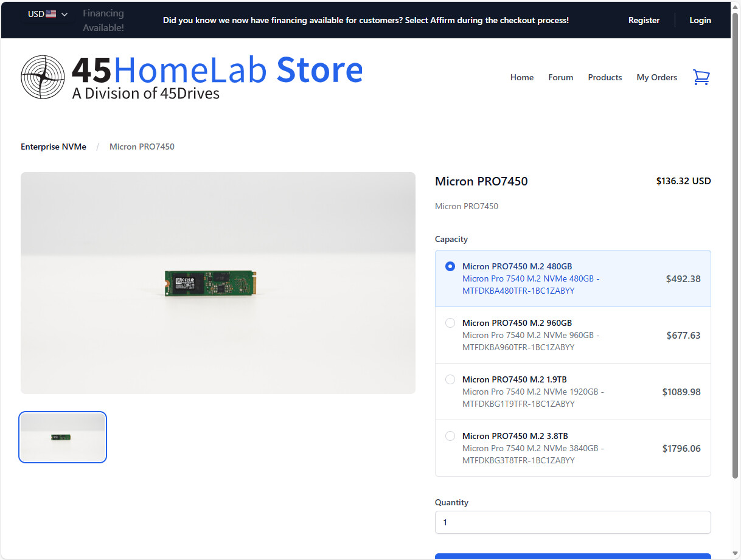Screen dimensions: 741x560
Task: Click the Login link
Action: click(700, 20)
